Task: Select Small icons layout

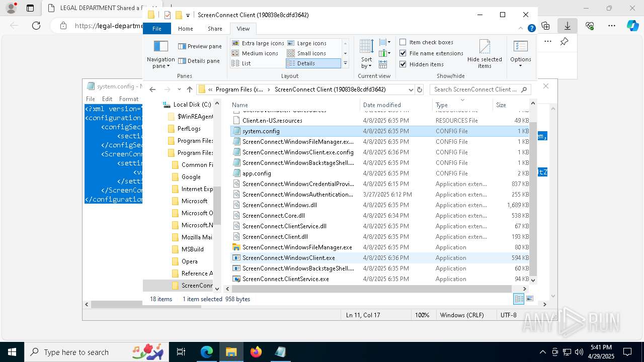Action: click(x=306, y=53)
